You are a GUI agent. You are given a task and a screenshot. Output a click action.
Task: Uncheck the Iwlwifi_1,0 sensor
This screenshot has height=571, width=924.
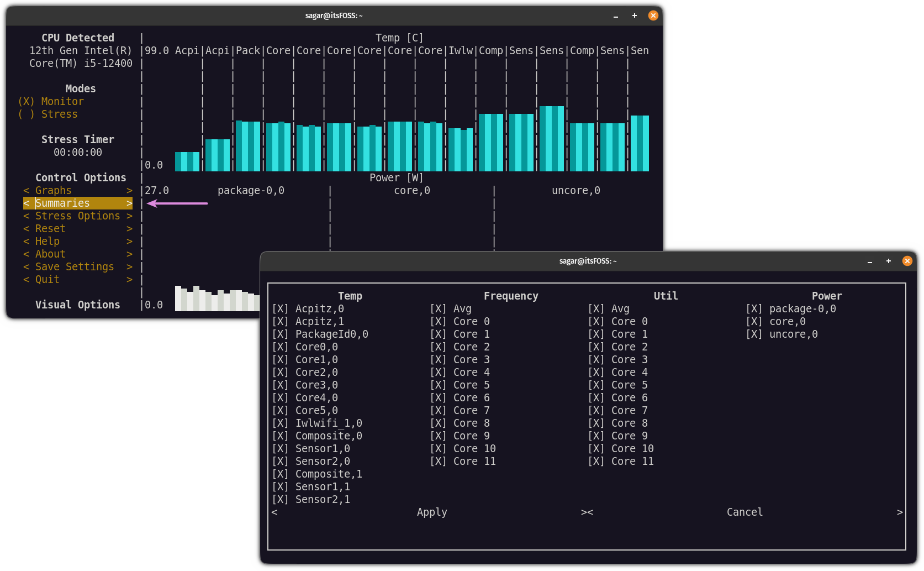[x=280, y=423]
